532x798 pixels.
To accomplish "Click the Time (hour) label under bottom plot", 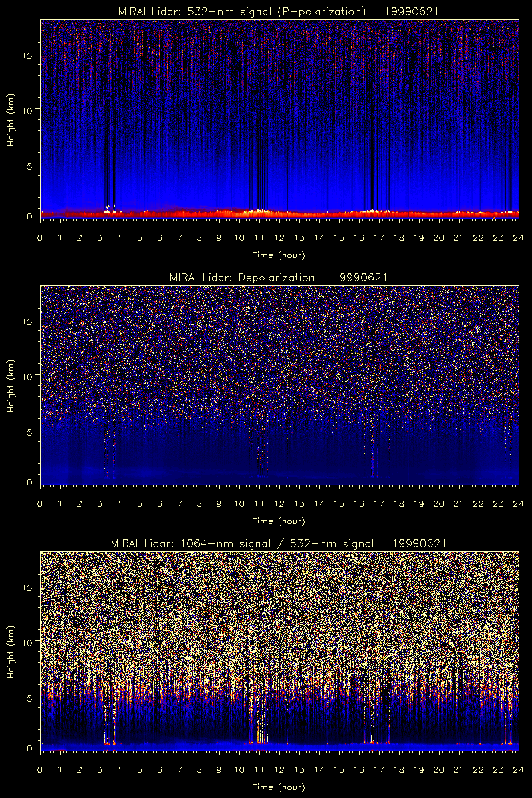I will coord(279,787).
